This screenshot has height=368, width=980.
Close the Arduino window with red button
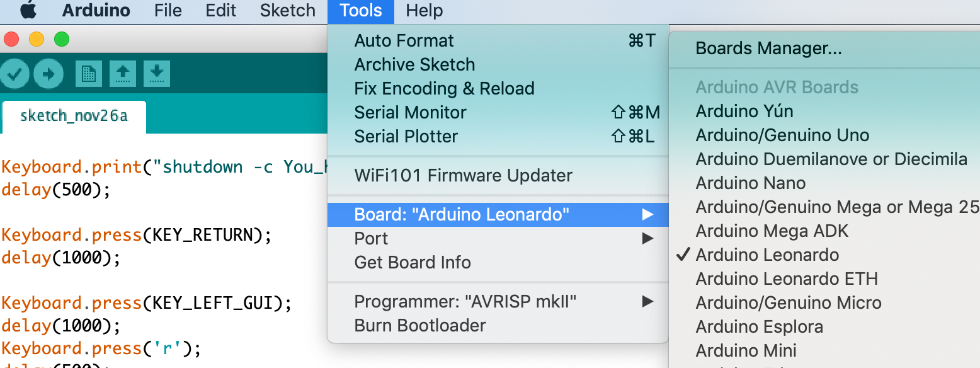(11, 40)
